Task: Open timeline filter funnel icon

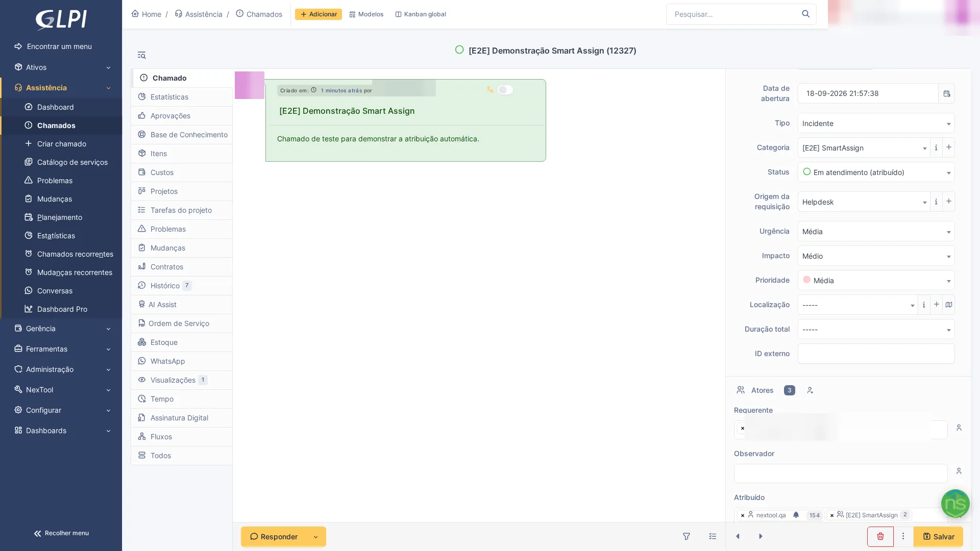Action: tap(687, 536)
